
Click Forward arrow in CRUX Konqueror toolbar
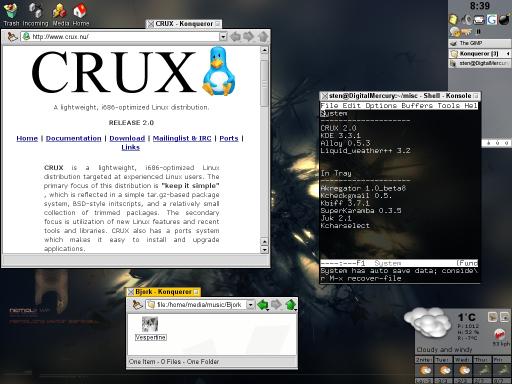point(249,37)
